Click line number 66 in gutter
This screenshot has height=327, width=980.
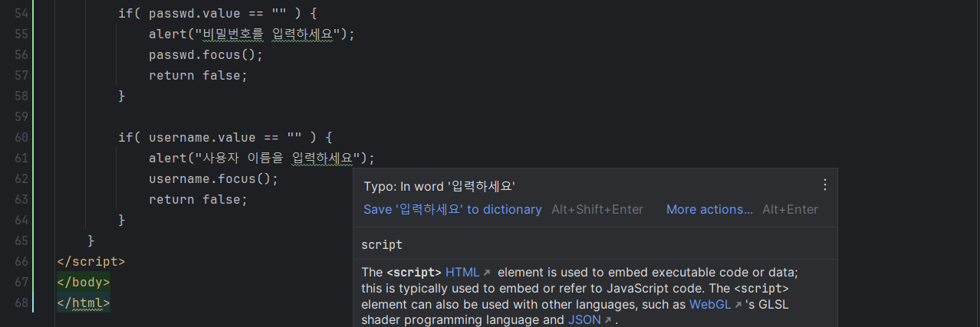pos(21,261)
